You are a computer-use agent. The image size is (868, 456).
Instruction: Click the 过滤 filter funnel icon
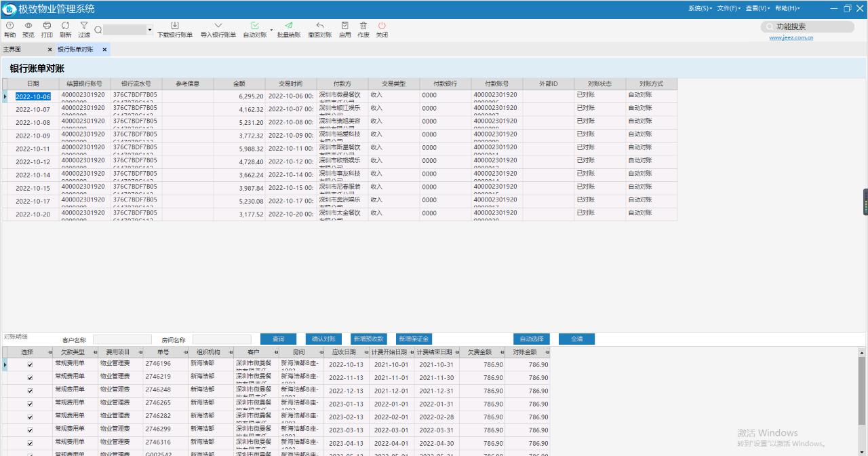tap(84, 26)
